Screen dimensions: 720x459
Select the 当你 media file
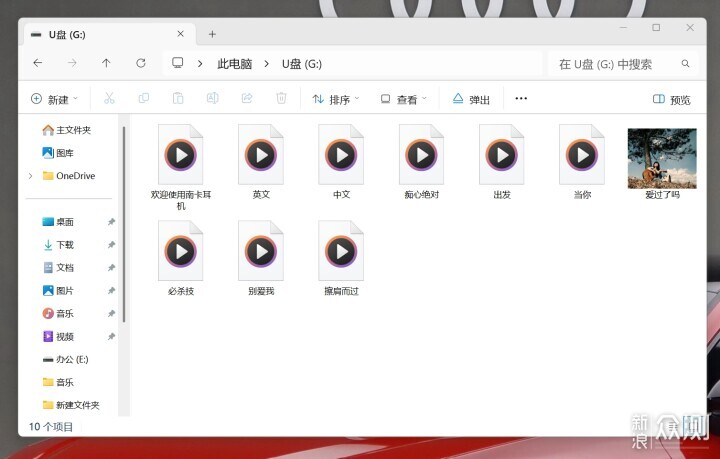pos(582,162)
